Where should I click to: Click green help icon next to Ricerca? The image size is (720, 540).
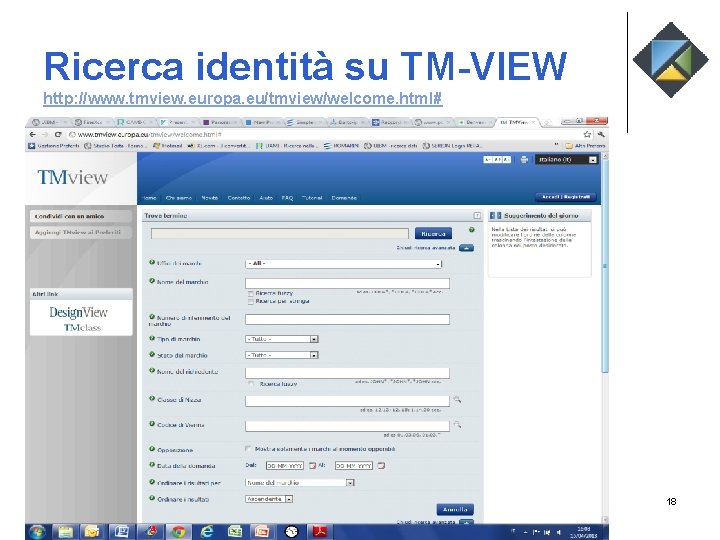[x=472, y=230]
